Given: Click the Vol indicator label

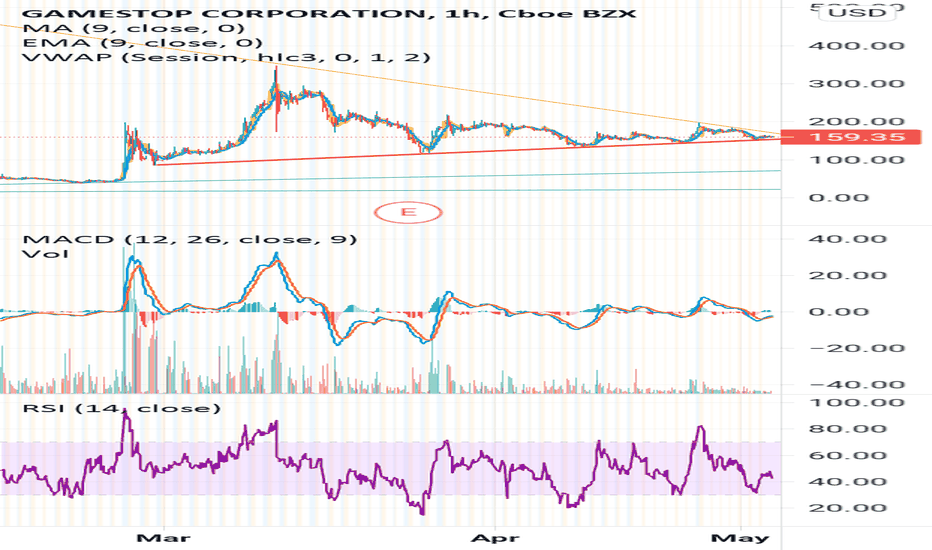Looking at the screenshot, I should click(45, 254).
